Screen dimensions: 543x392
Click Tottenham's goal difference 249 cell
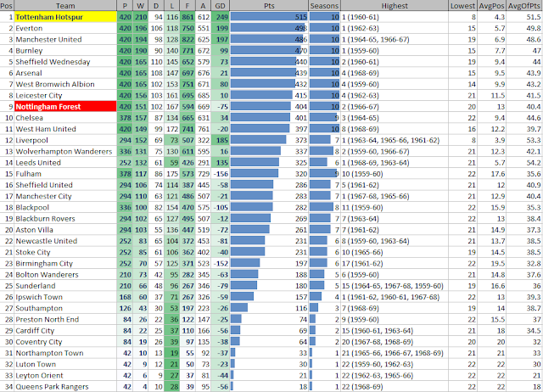pos(221,17)
